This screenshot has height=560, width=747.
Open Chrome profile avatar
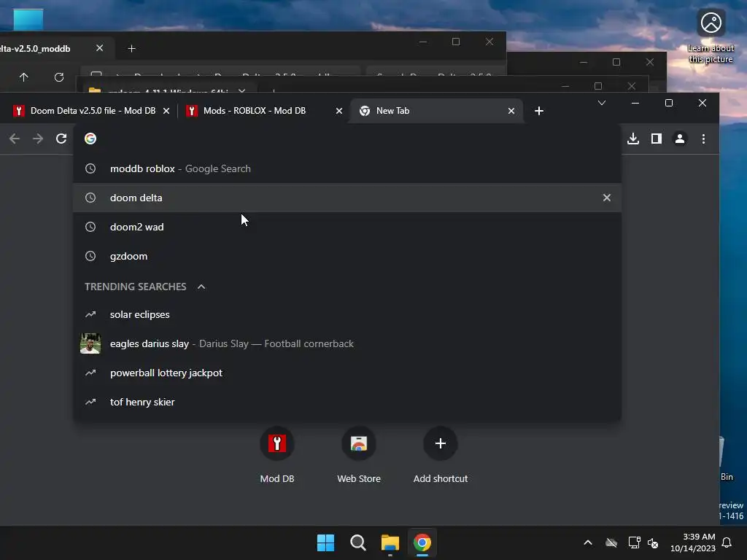[680, 139]
